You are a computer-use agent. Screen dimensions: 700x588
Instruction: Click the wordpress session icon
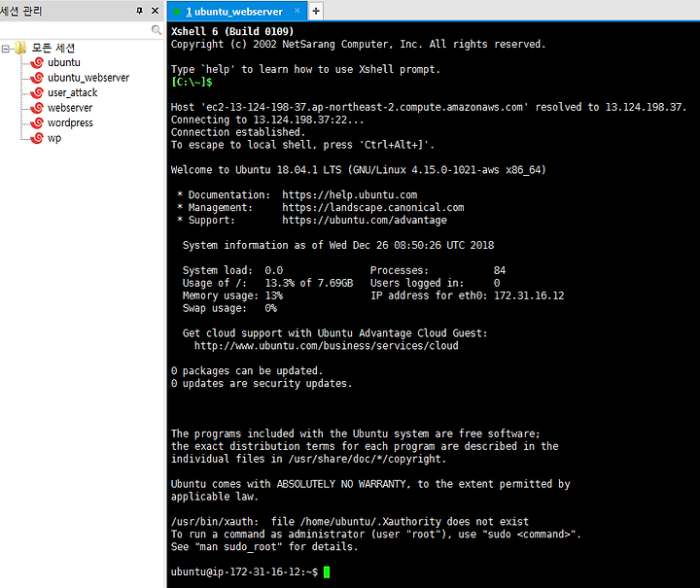coord(38,122)
